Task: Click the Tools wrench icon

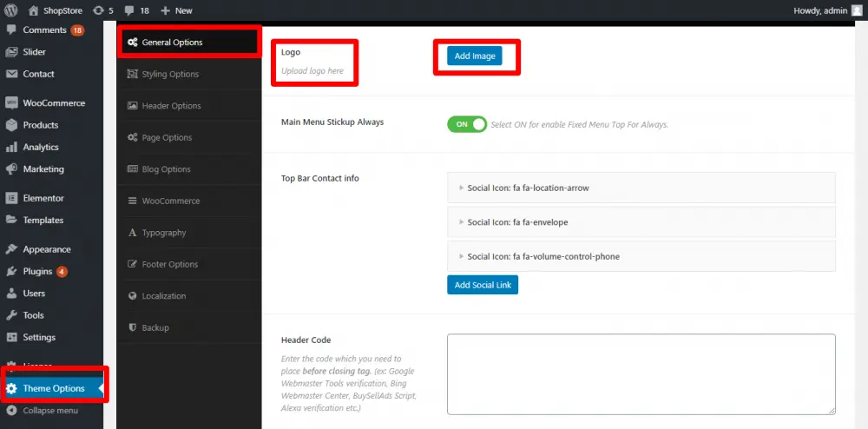Action: click(11, 315)
